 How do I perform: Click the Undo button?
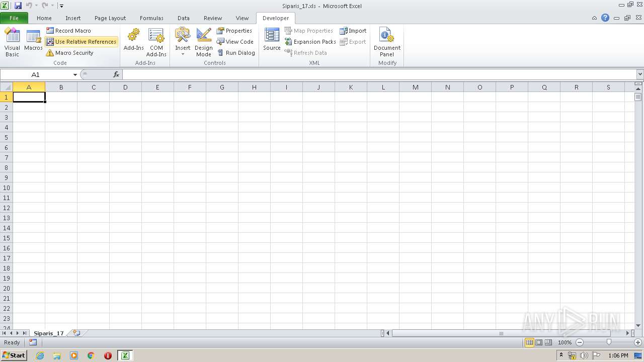29,6
